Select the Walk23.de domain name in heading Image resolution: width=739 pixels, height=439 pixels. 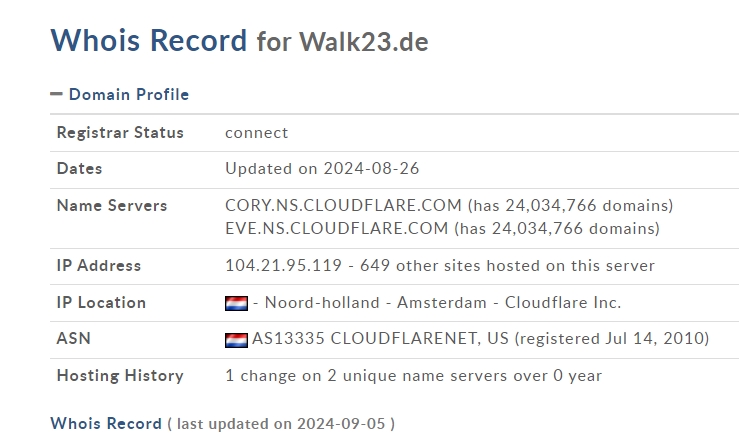point(363,42)
